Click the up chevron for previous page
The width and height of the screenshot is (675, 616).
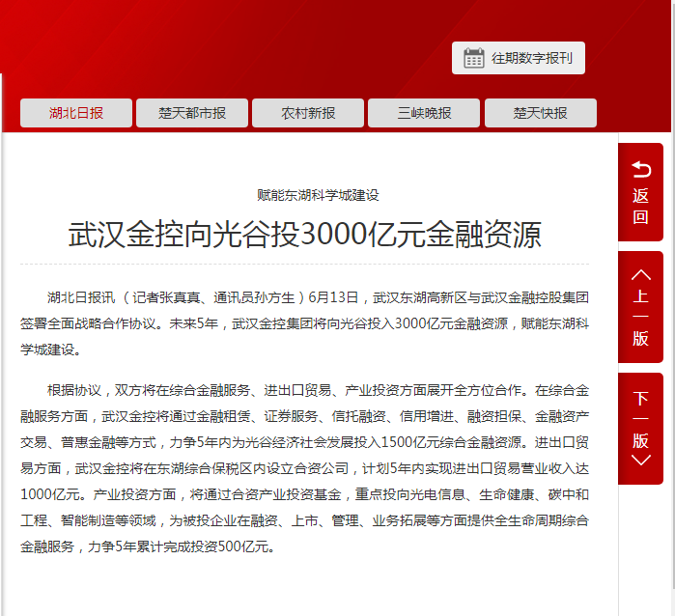coord(640,274)
